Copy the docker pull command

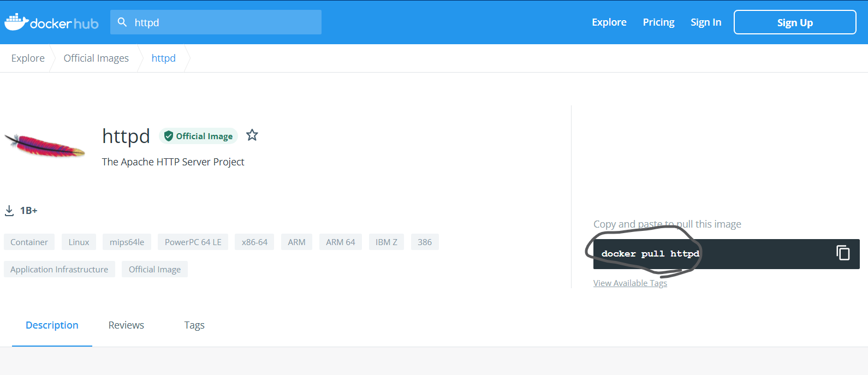point(843,253)
